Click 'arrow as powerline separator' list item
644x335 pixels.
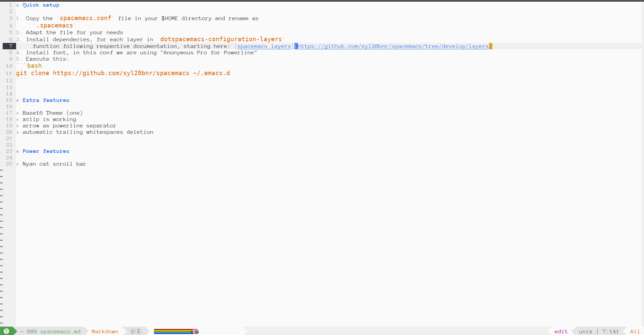(x=69, y=126)
